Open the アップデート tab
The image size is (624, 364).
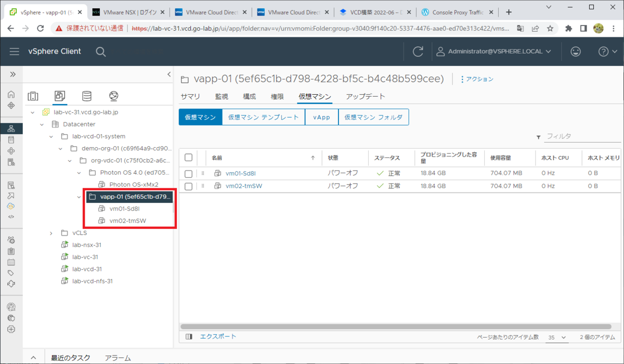click(366, 97)
